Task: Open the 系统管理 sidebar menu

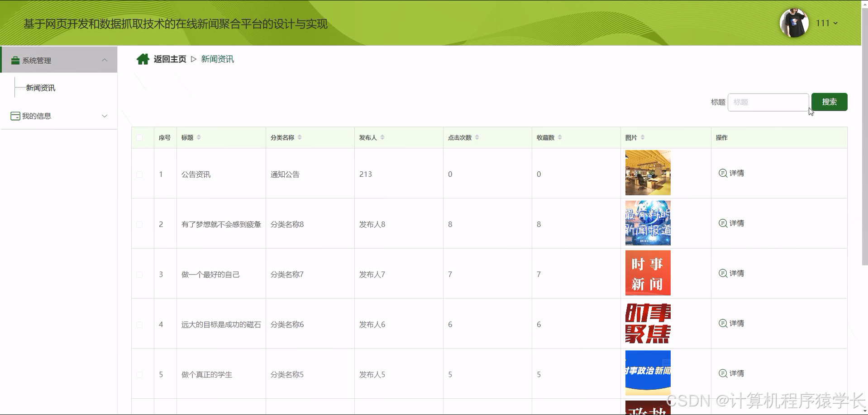Action: pos(59,60)
